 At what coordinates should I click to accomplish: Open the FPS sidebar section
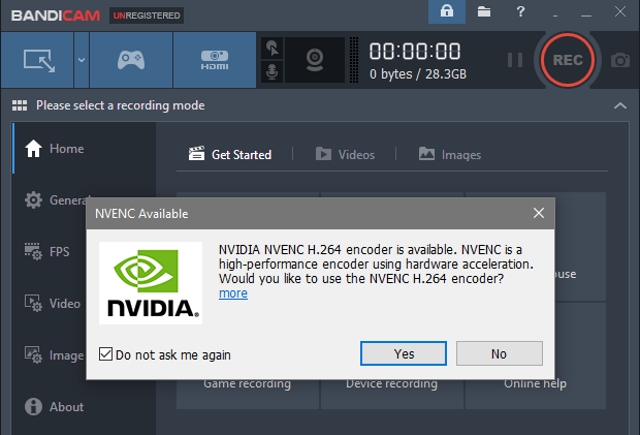tap(49, 252)
